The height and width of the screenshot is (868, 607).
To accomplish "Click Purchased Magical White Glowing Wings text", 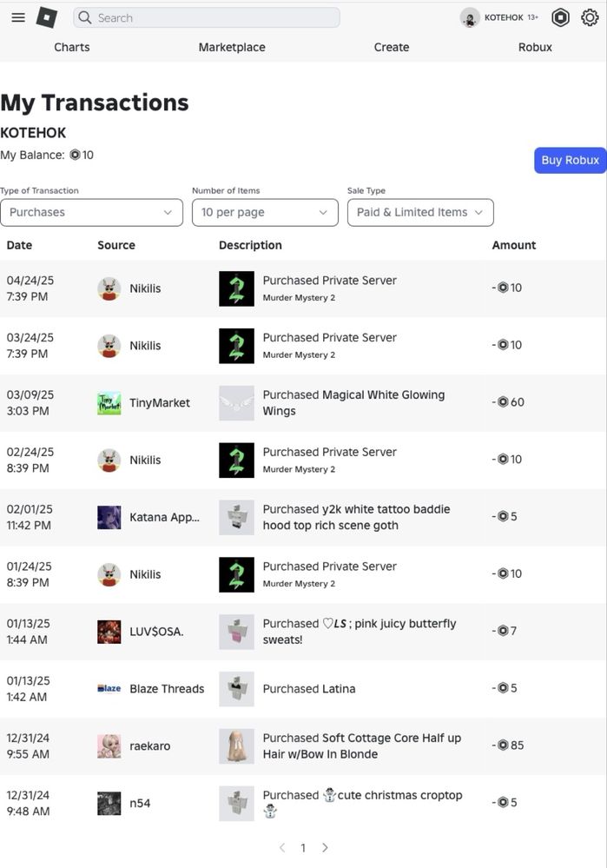I will (353, 403).
